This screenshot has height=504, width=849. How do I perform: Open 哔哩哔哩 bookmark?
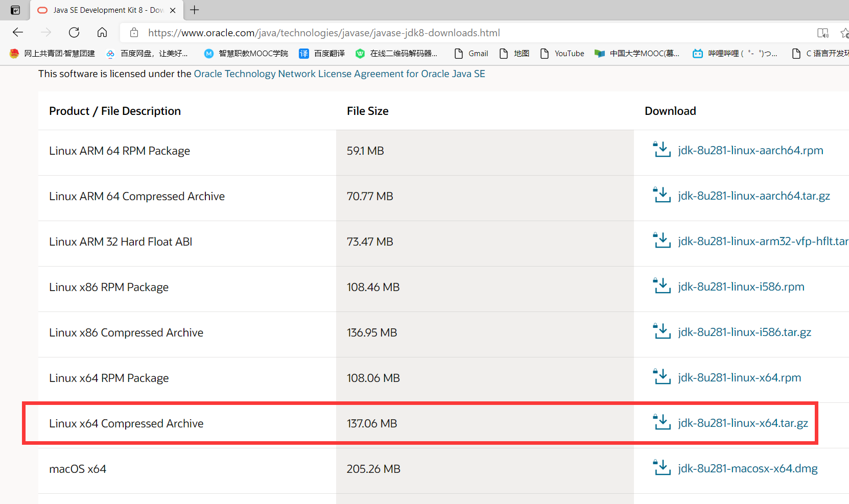735,54
